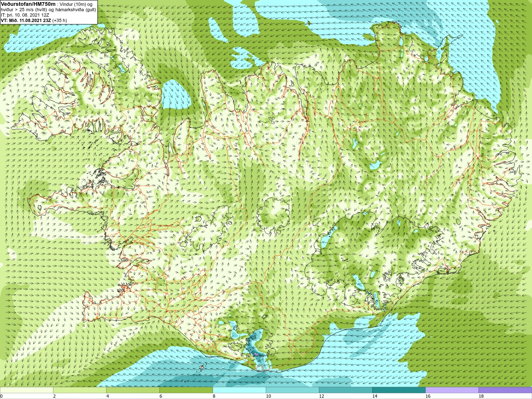532x399 pixels.
Task: Click the light cyan 8–10 m/s legend swatch
Action: [239, 390]
